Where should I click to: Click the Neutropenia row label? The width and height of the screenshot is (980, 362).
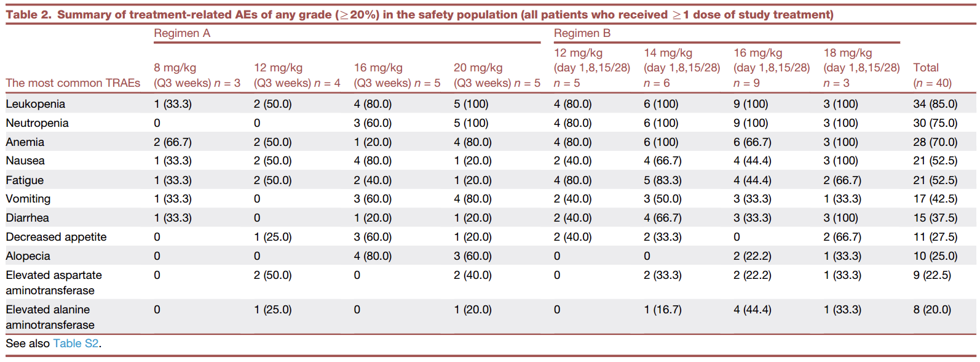click(x=37, y=123)
